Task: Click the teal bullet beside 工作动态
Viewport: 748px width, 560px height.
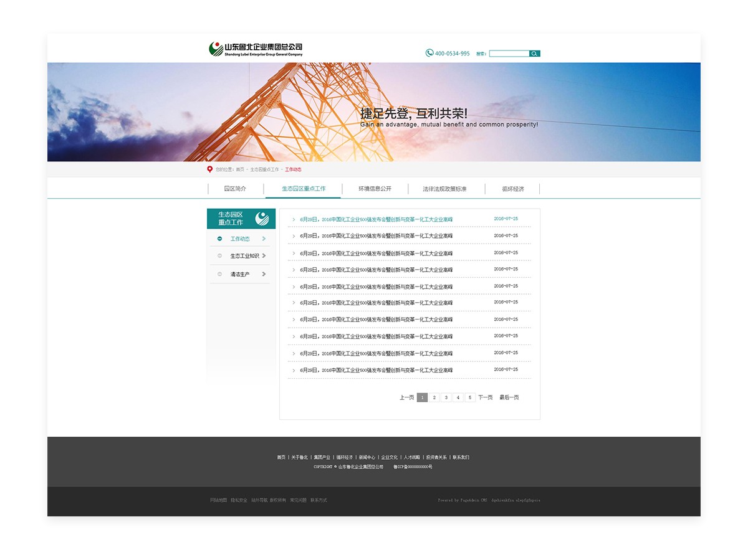Action: [219, 239]
